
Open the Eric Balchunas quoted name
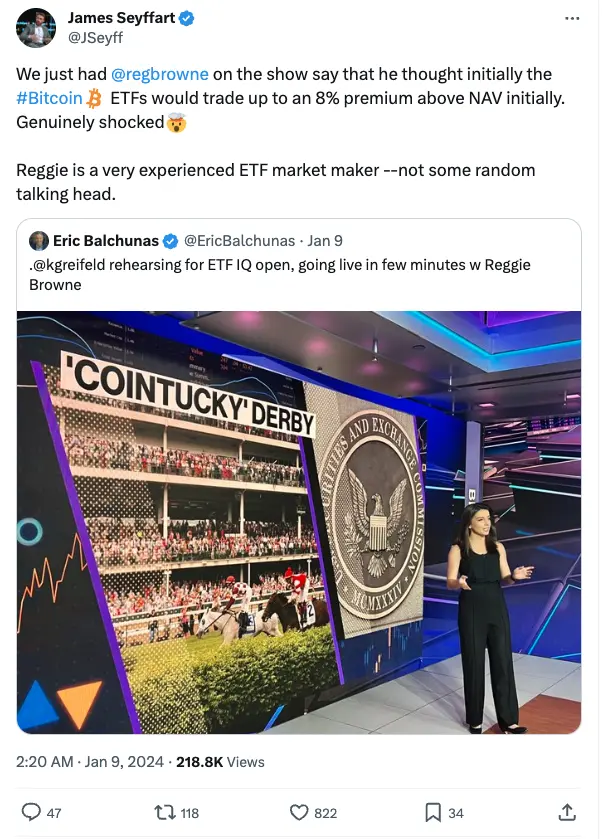(x=106, y=241)
